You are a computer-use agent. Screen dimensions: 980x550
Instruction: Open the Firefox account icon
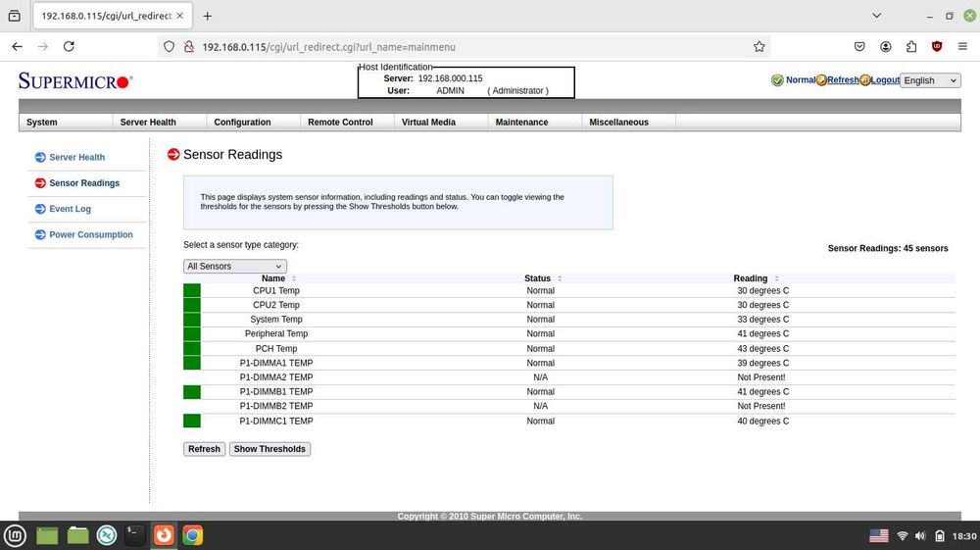(x=886, y=46)
